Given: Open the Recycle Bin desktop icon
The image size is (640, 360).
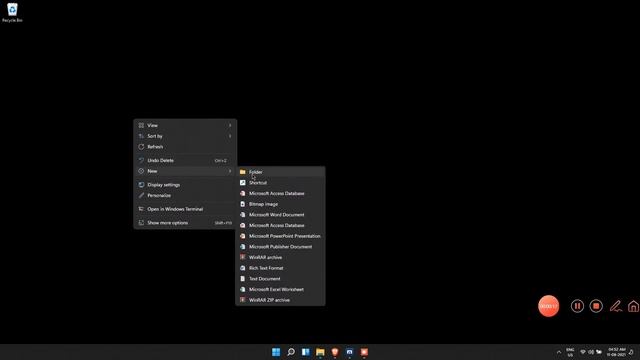Looking at the screenshot, I should [12, 12].
